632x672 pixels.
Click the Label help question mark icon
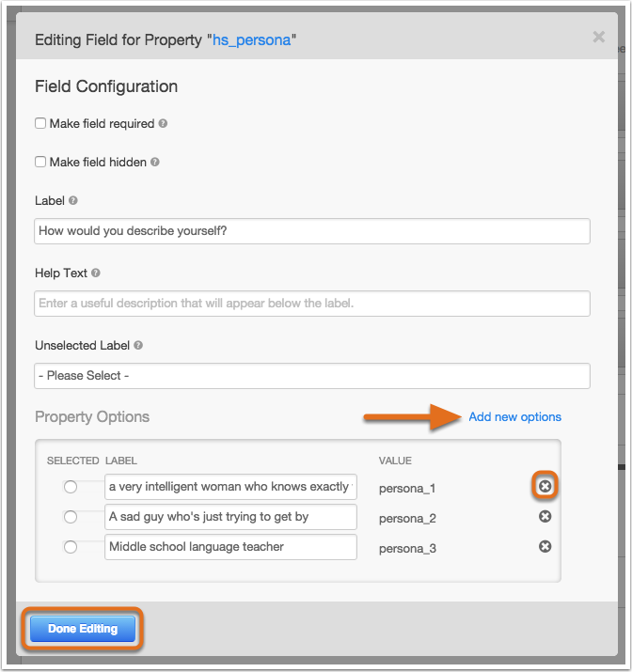point(73,200)
